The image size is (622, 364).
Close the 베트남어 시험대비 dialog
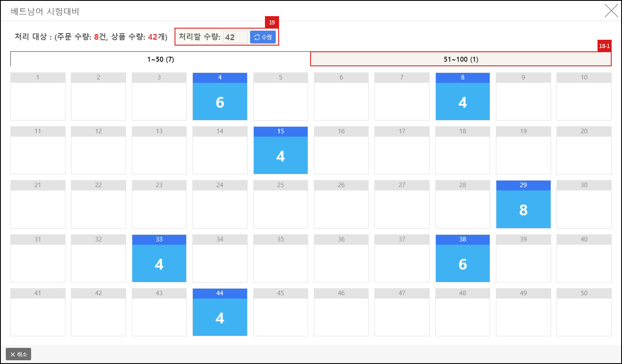click(x=611, y=11)
